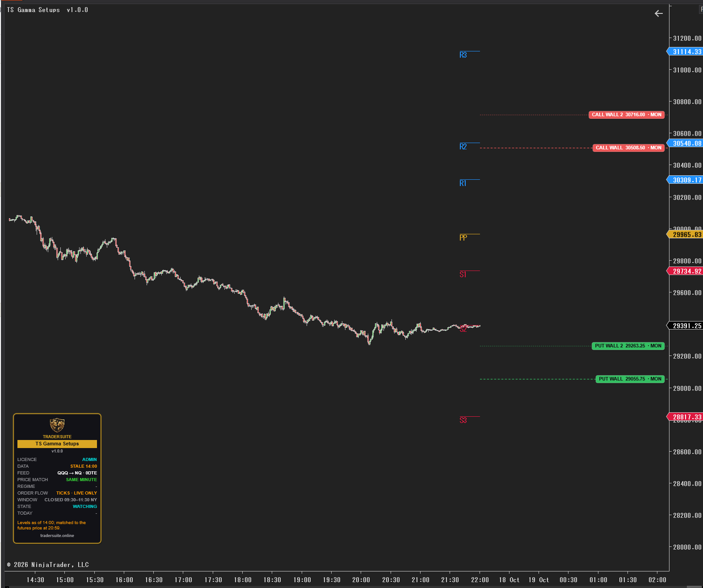Select the R3 pivot level label
The height and width of the screenshot is (588, 703).
pyautogui.click(x=463, y=55)
